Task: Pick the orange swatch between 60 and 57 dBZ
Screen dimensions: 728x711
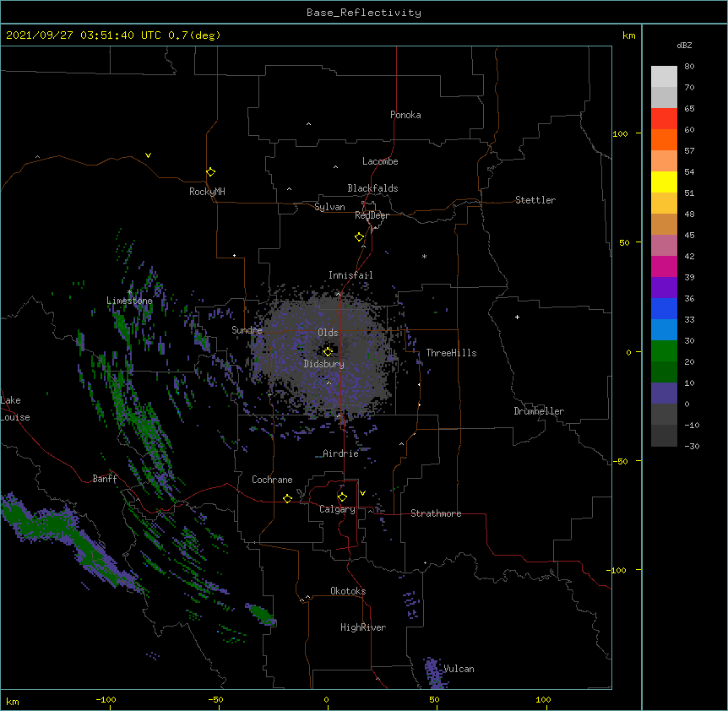Action: (x=664, y=139)
